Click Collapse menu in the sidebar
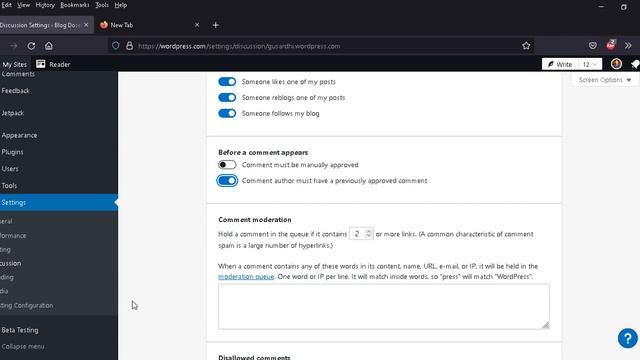640x360 pixels. point(22,346)
